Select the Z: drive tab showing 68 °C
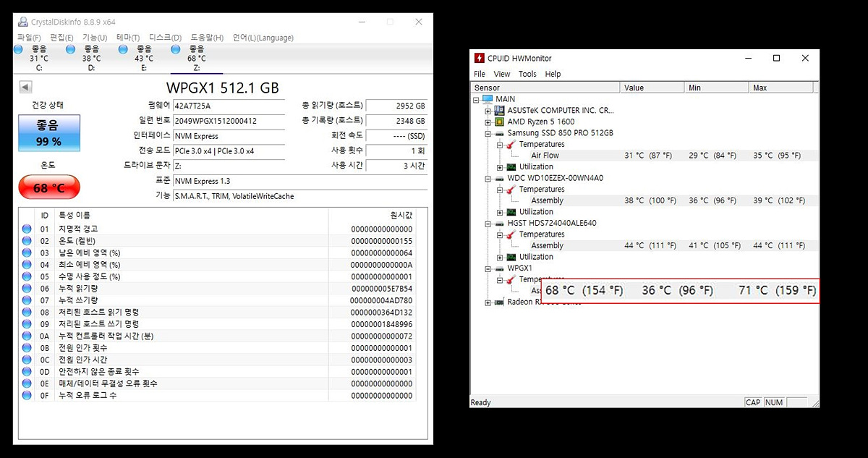The image size is (868, 458). [x=196, y=58]
